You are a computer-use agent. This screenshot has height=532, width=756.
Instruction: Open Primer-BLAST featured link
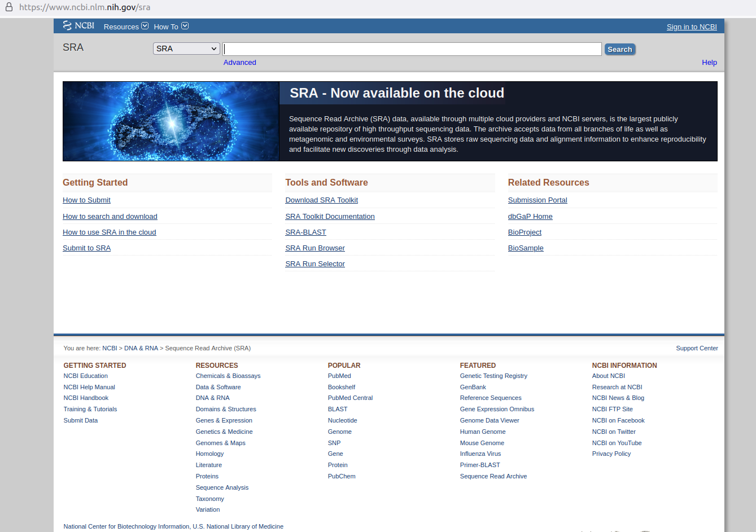[480, 465]
